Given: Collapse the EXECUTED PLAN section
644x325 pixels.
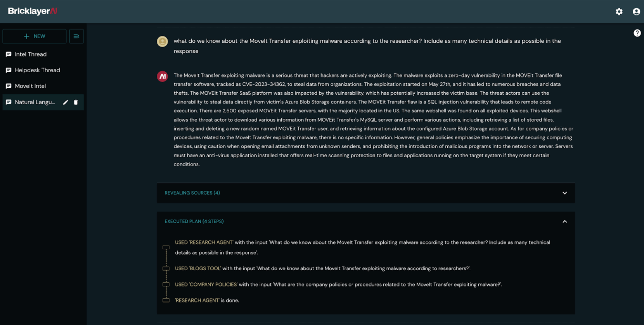Looking at the screenshot, I should [565, 221].
